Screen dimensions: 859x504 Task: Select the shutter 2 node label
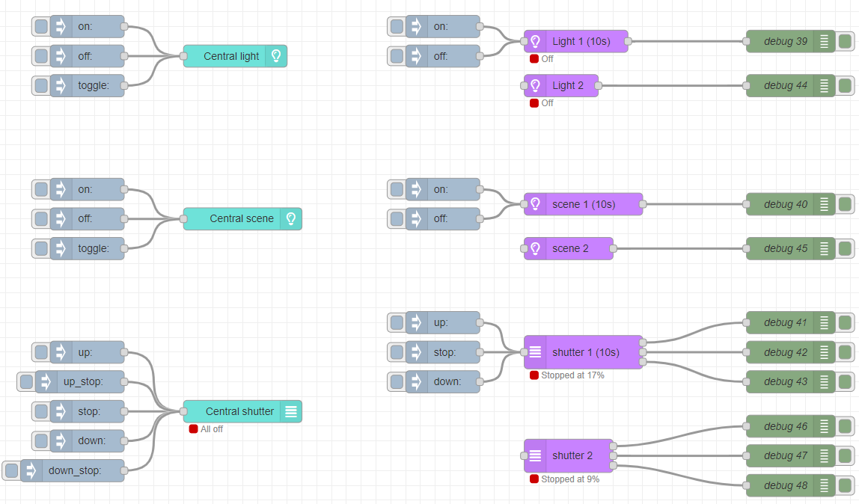pos(572,455)
